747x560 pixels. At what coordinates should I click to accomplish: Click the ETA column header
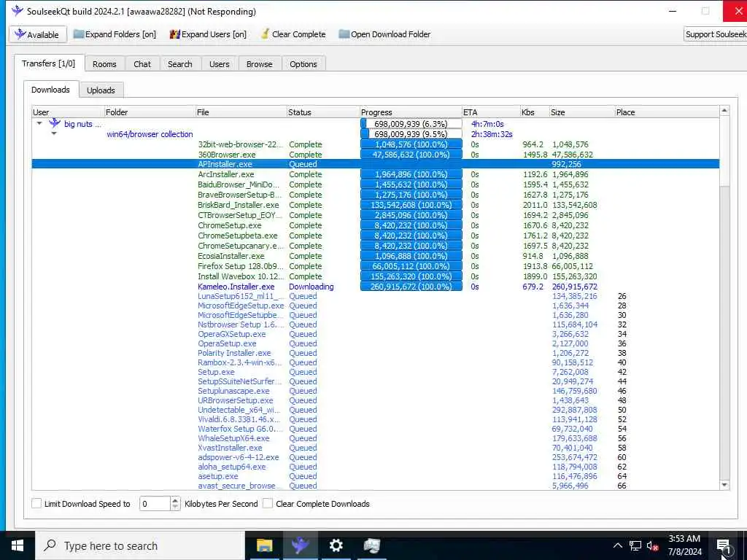(x=491, y=112)
